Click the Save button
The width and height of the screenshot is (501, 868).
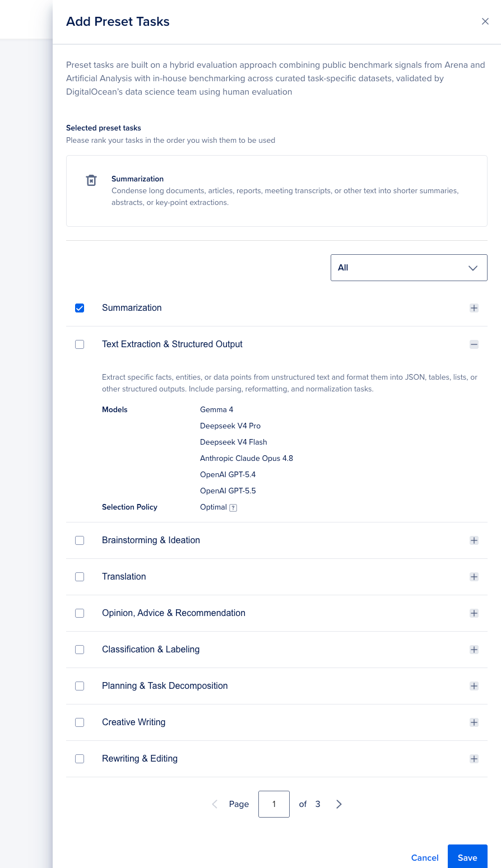(467, 857)
